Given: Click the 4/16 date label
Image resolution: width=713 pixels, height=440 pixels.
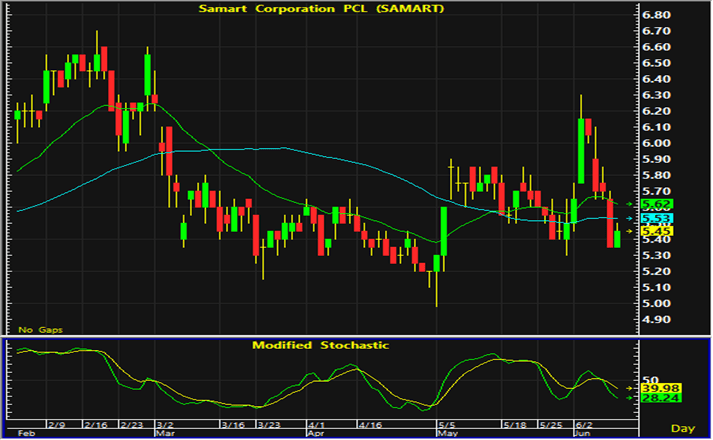Looking at the screenshot, I should pos(370,425).
